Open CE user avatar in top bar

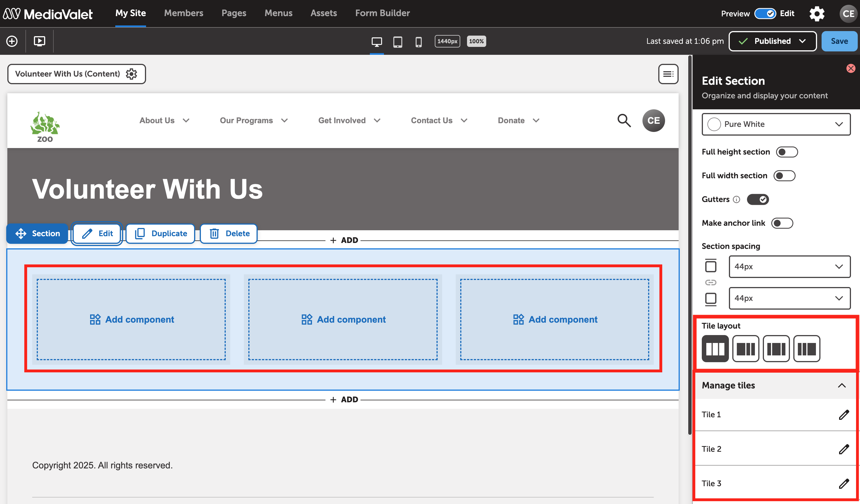click(x=848, y=14)
